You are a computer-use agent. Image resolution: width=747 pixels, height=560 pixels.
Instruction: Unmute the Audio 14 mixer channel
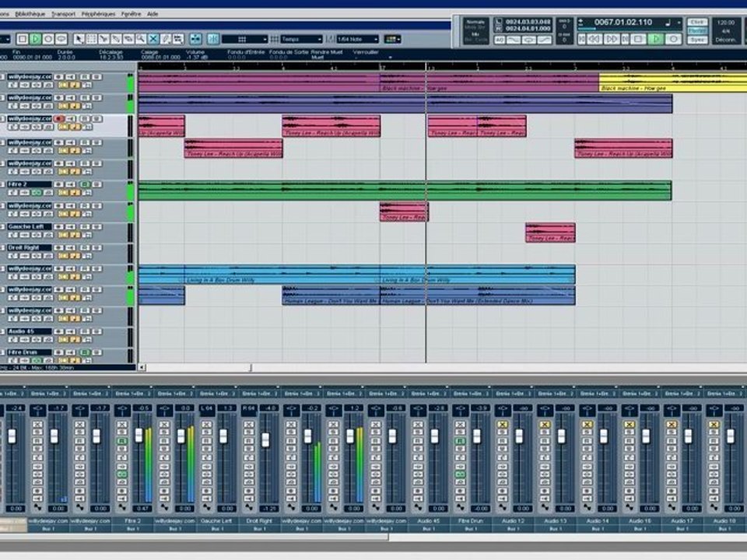click(x=587, y=424)
